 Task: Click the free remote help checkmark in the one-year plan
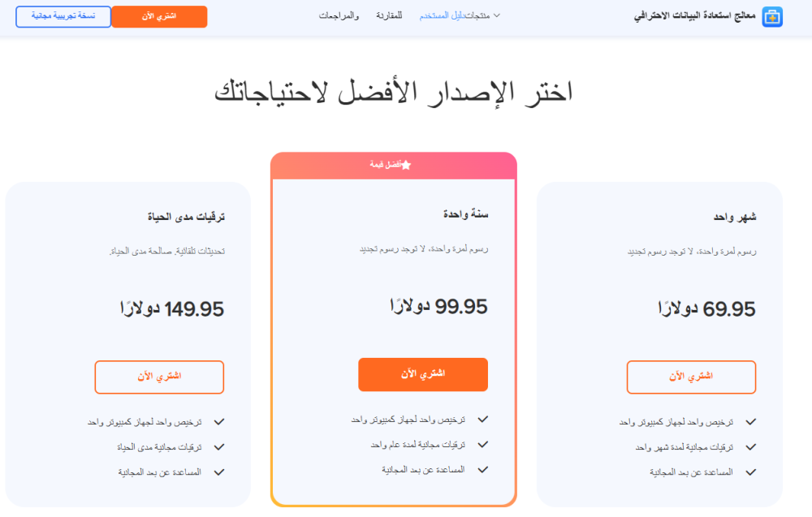(x=483, y=469)
